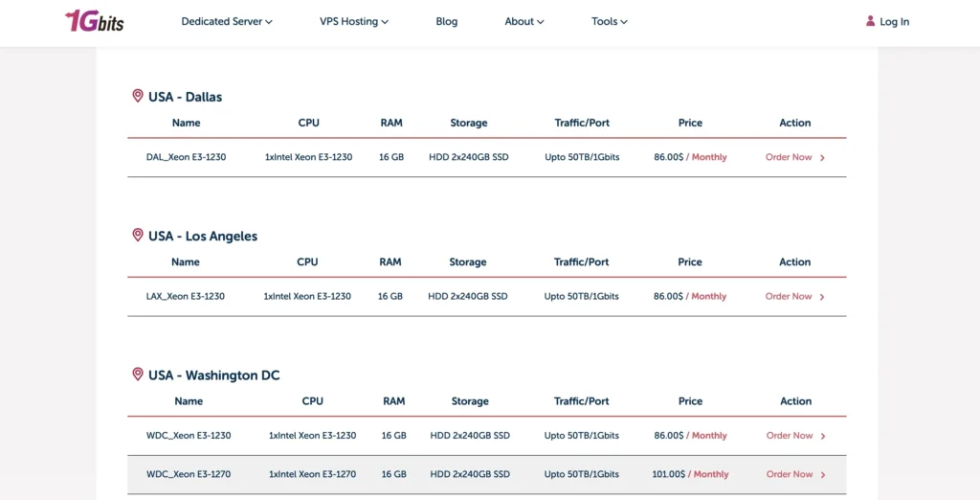Order the LAX_Xeon E3-1230 server

pyautogui.click(x=789, y=297)
